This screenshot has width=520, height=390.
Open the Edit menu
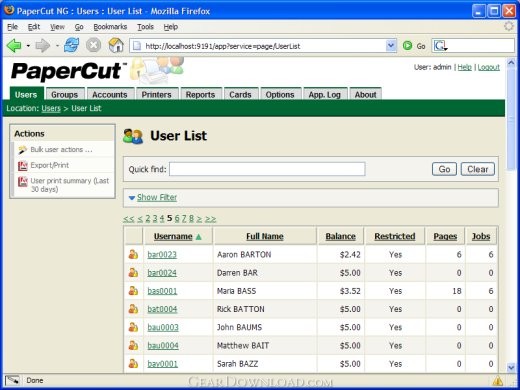click(34, 27)
